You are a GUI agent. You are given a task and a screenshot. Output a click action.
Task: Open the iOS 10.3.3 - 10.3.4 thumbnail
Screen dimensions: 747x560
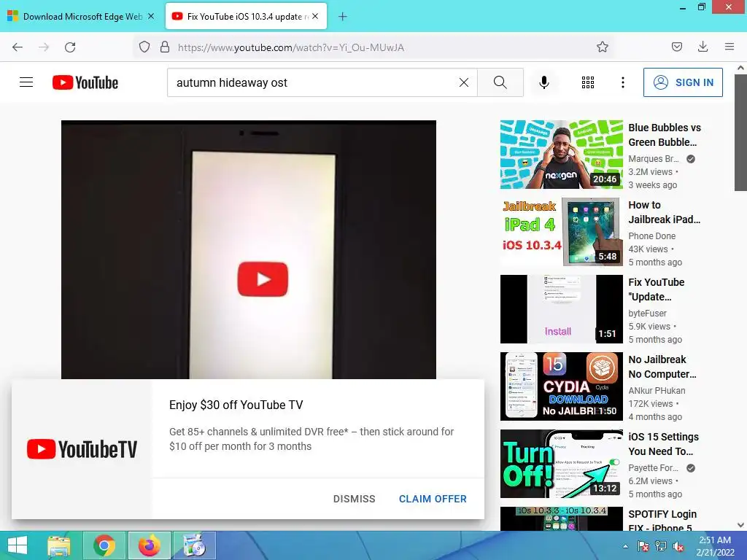[561, 518]
